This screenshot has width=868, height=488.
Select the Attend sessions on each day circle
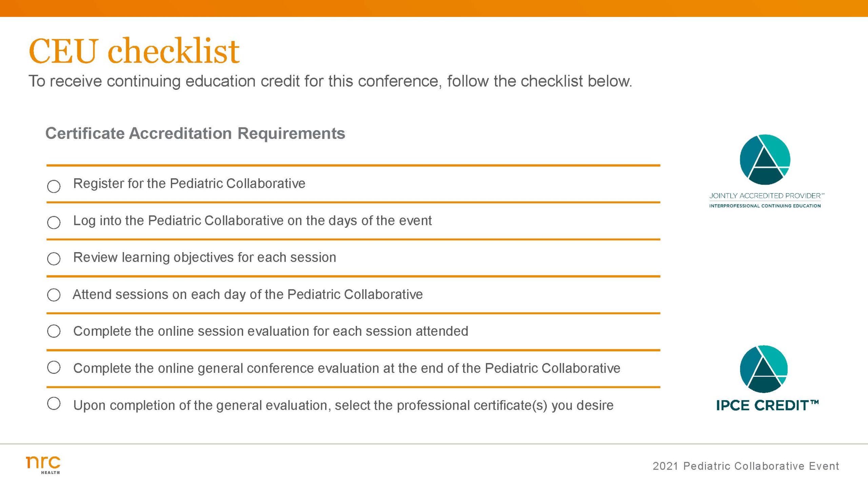(x=54, y=295)
